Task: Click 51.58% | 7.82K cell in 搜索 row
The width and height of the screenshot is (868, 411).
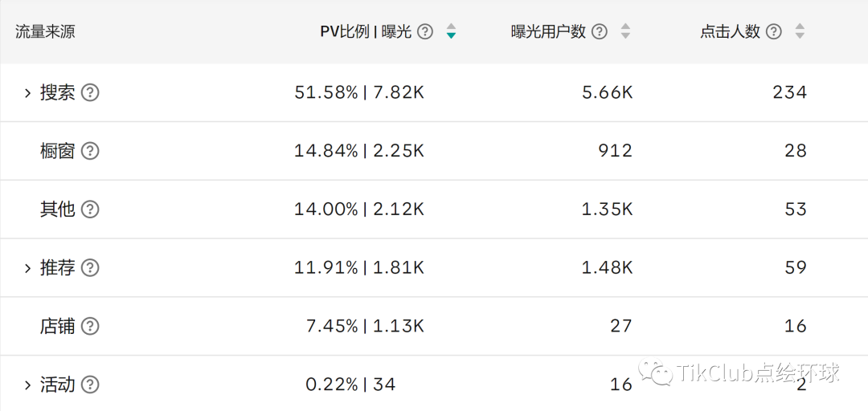Action: pos(359,92)
